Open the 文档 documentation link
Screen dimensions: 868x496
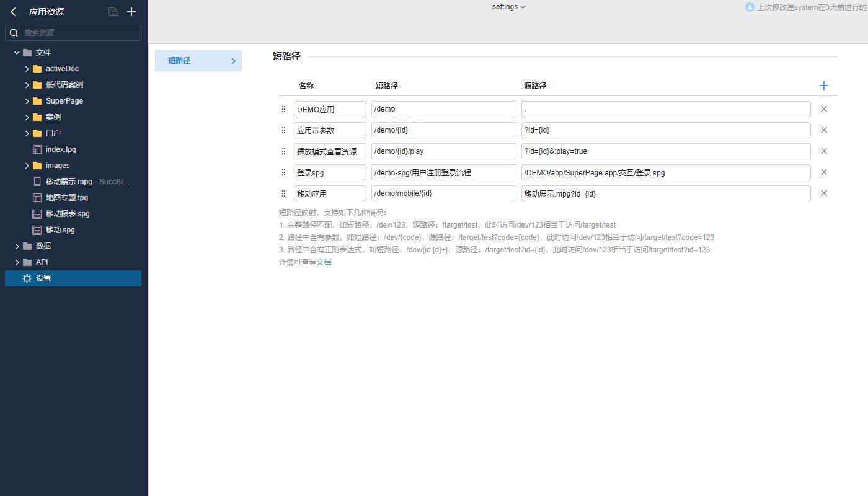pos(324,262)
